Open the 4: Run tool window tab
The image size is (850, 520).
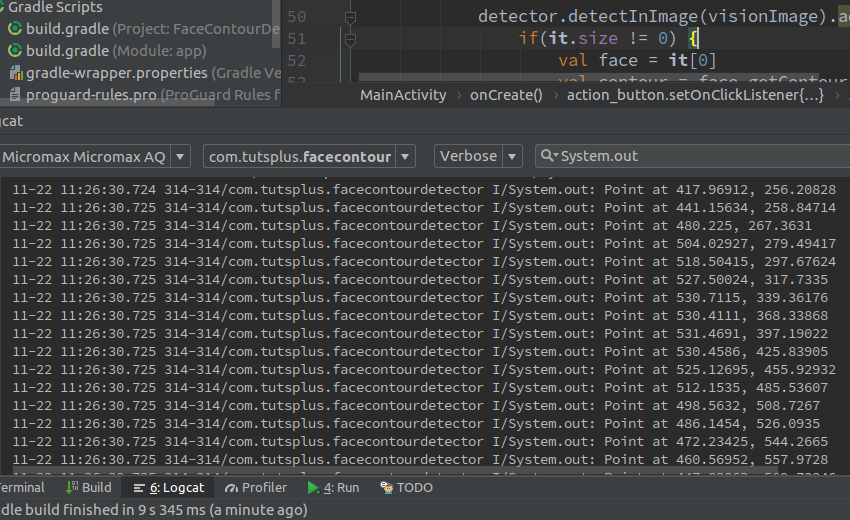coord(333,488)
